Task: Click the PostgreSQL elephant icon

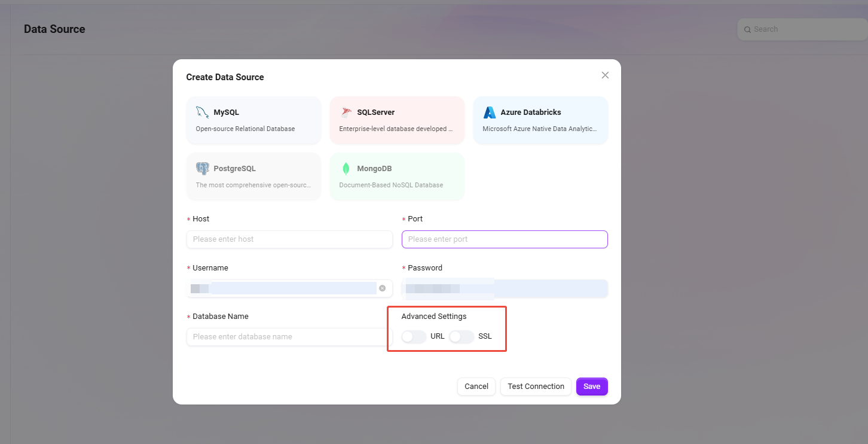Action: point(203,169)
